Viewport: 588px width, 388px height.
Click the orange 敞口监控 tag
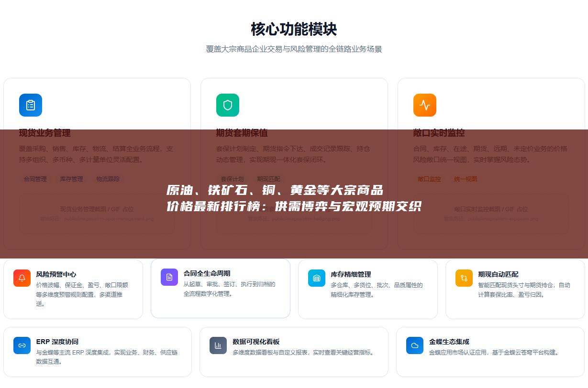tap(430, 179)
